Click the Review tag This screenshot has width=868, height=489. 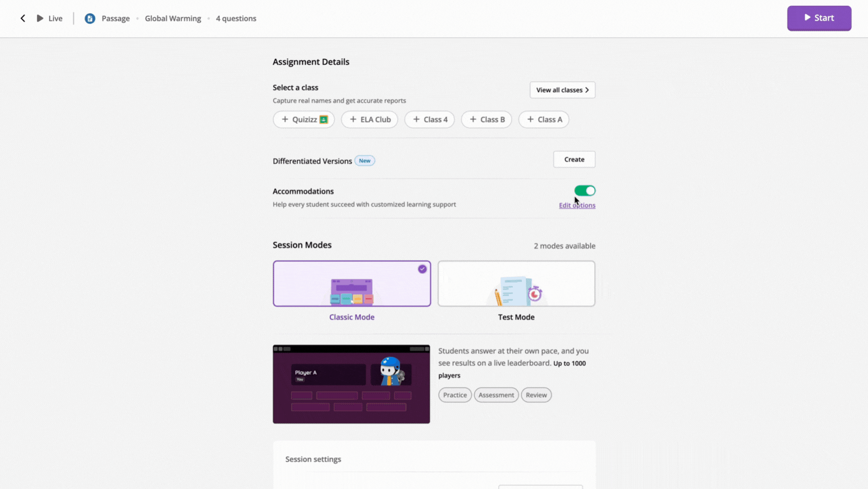click(x=536, y=395)
